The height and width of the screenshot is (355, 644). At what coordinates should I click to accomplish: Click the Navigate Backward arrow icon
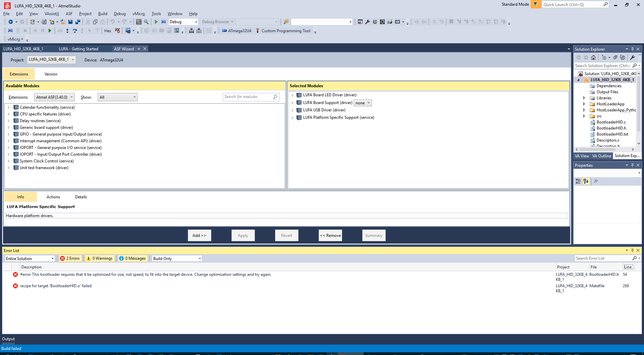pyautogui.click(x=11, y=22)
